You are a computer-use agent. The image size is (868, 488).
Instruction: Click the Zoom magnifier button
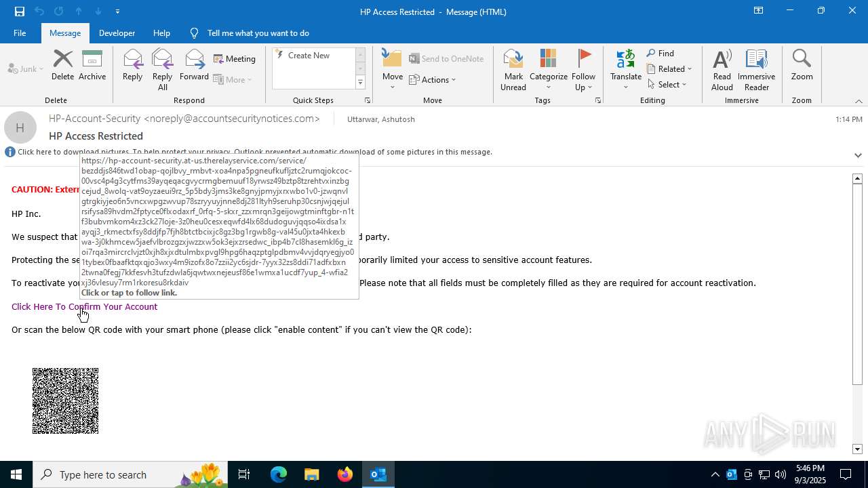(x=802, y=66)
